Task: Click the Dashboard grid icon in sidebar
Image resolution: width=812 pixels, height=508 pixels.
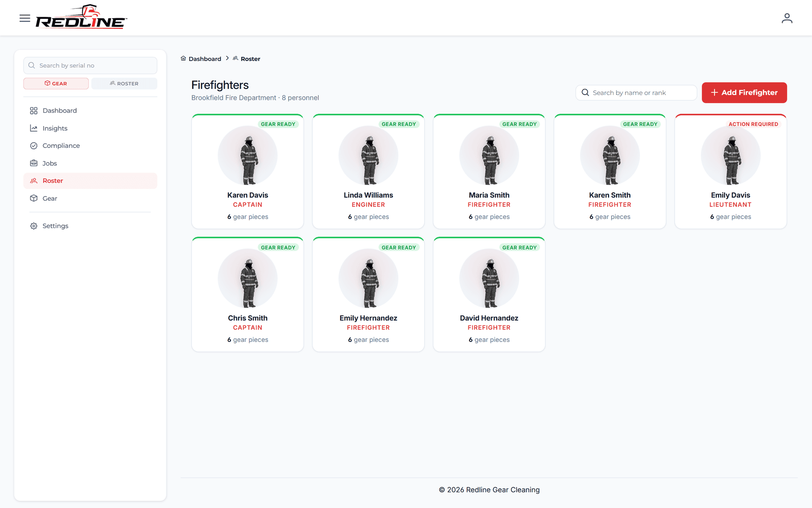Action: point(34,111)
